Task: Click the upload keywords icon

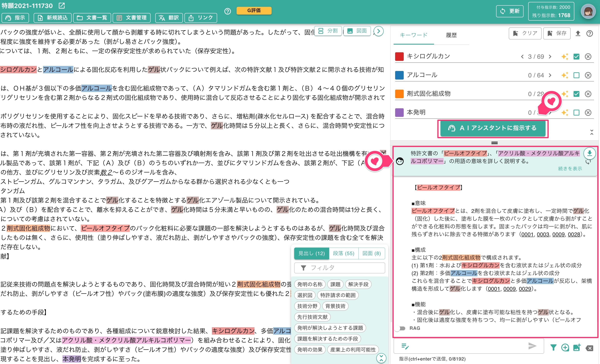Action: point(578,34)
